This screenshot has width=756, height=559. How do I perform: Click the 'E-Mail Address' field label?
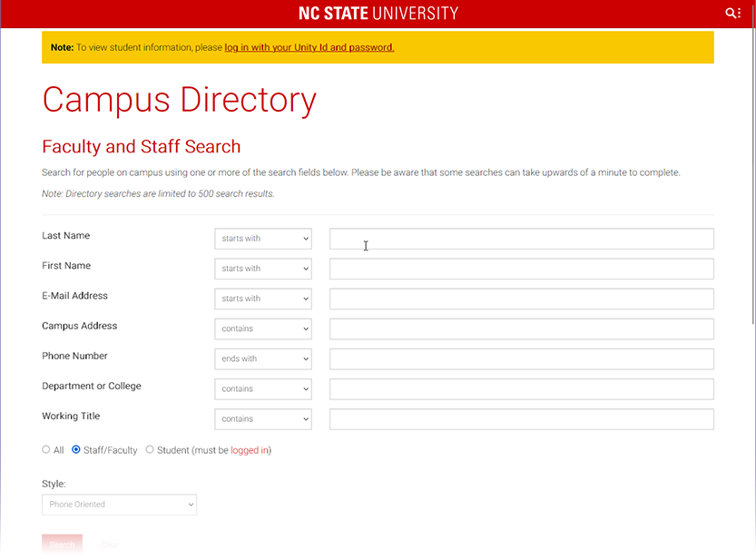[x=74, y=296]
